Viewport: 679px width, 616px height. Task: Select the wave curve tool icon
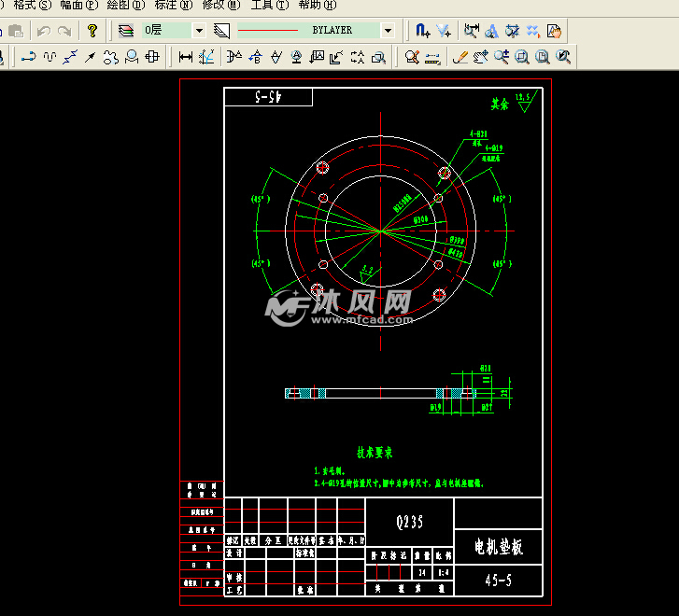[x=50, y=57]
